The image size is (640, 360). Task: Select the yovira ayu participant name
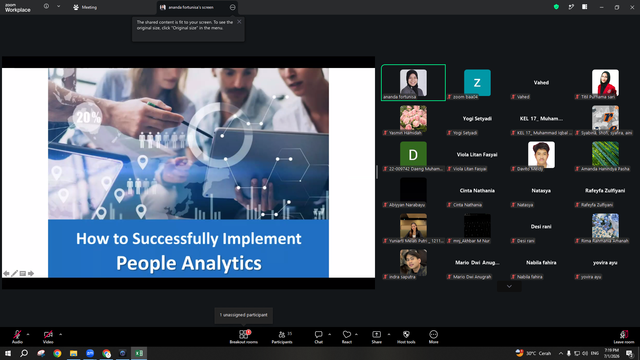[605, 262]
